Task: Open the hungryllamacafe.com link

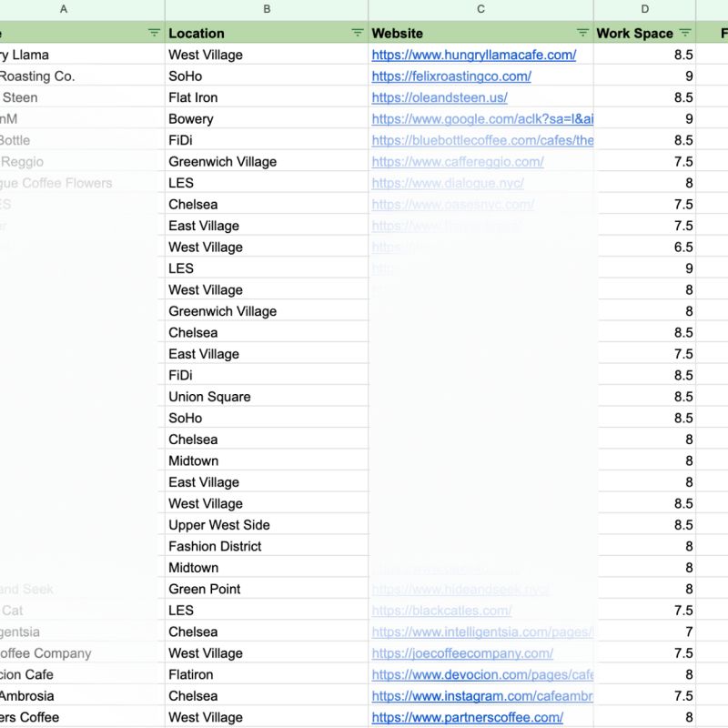Action: [x=473, y=55]
